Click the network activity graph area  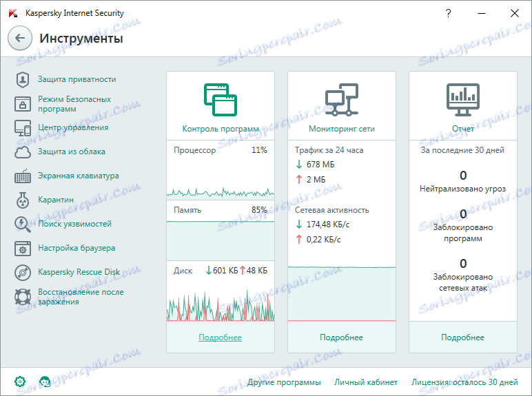(342, 293)
